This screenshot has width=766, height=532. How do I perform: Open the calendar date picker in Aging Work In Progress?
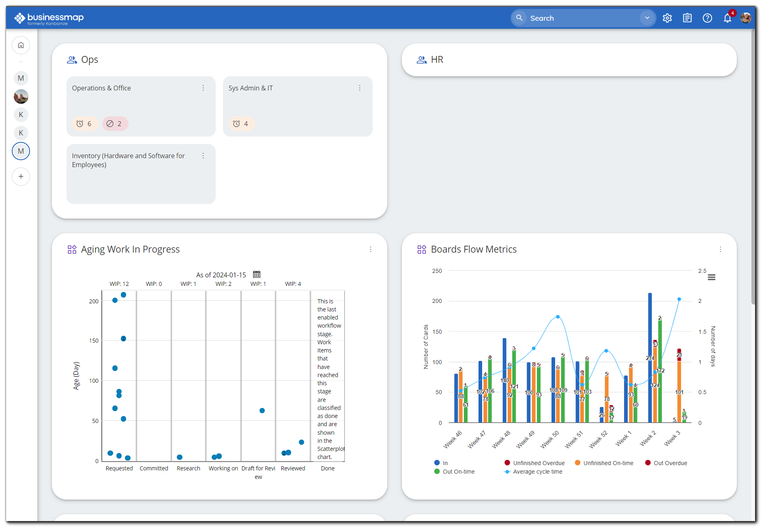[256, 275]
